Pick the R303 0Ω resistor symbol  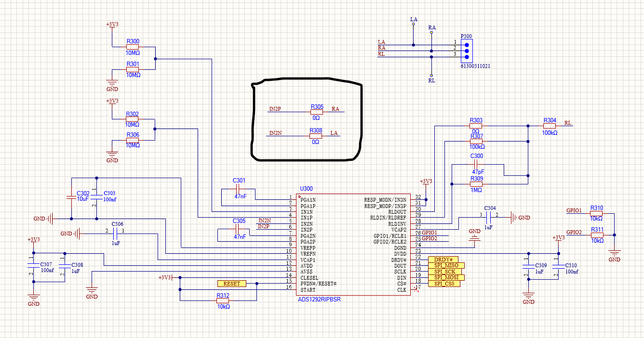coord(476,126)
